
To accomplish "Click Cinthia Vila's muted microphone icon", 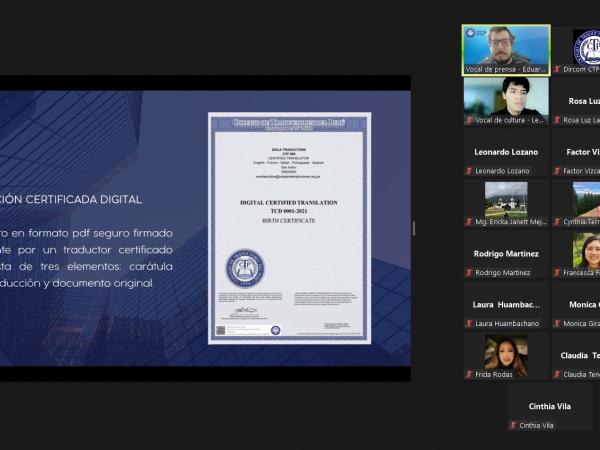I will 513,425.
